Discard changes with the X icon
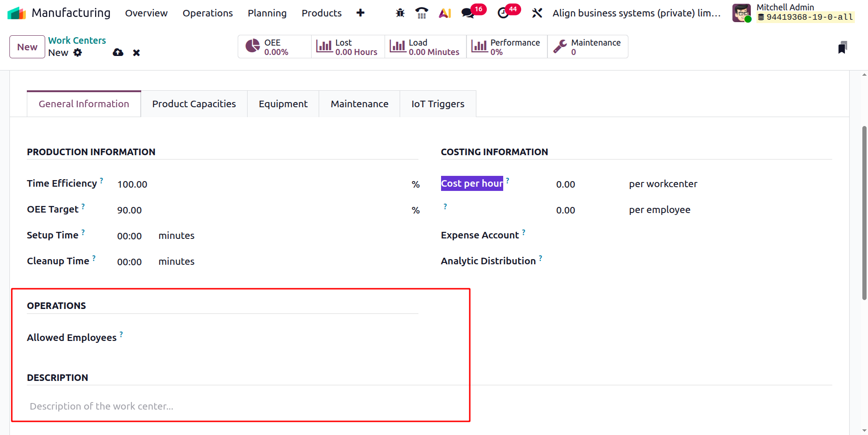The image size is (868, 435). tap(137, 53)
